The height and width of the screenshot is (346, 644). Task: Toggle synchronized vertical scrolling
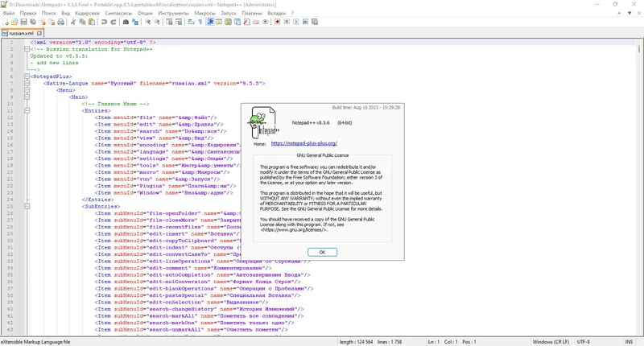[169, 22]
